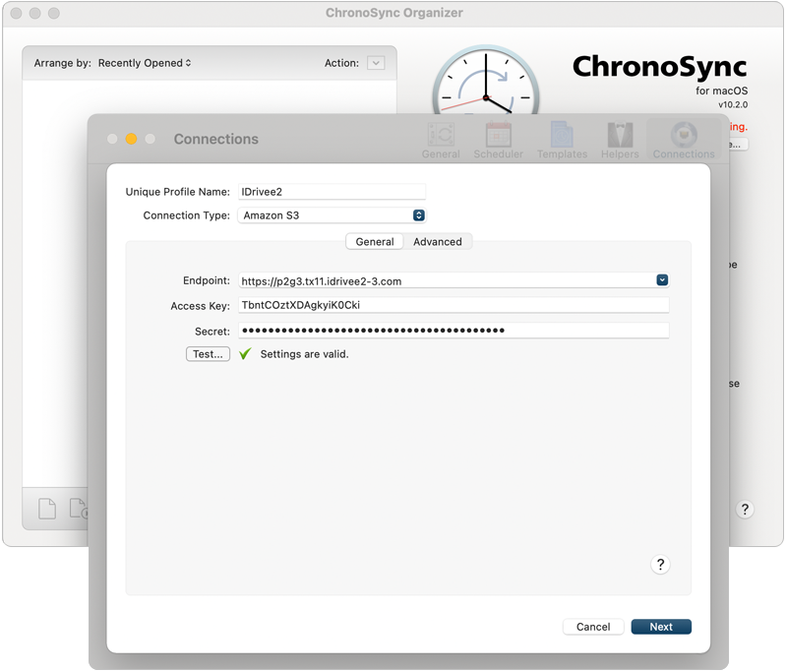Click the v10.2.0 version label
This screenshot has width=787, height=672.
pos(733,105)
